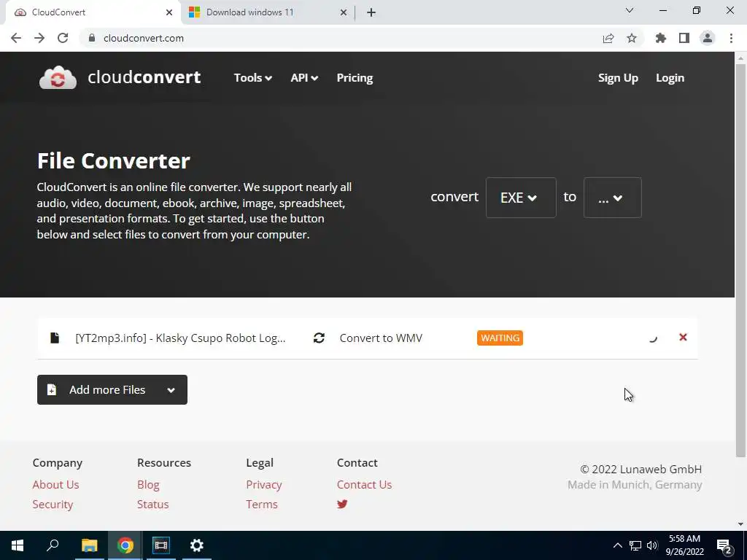Open the Blog link
This screenshot has height=560, width=747.
tap(148, 484)
